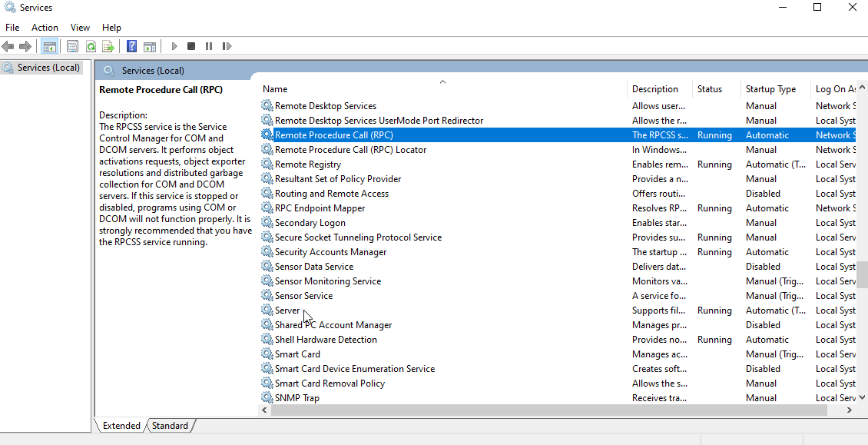This screenshot has height=445, width=868.
Task: Switch to the Extended tab
Action: pyautogui.click(x=121, y=426)
